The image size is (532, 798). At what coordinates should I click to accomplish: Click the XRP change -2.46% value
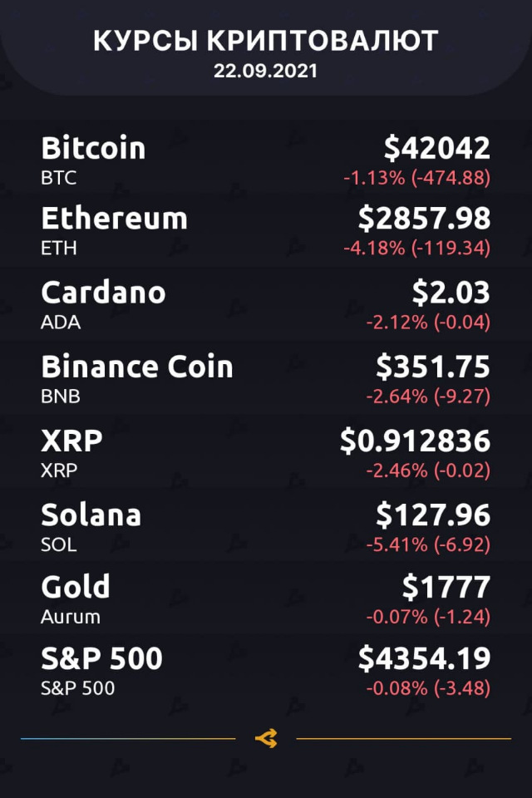click(x=397, y=470)
